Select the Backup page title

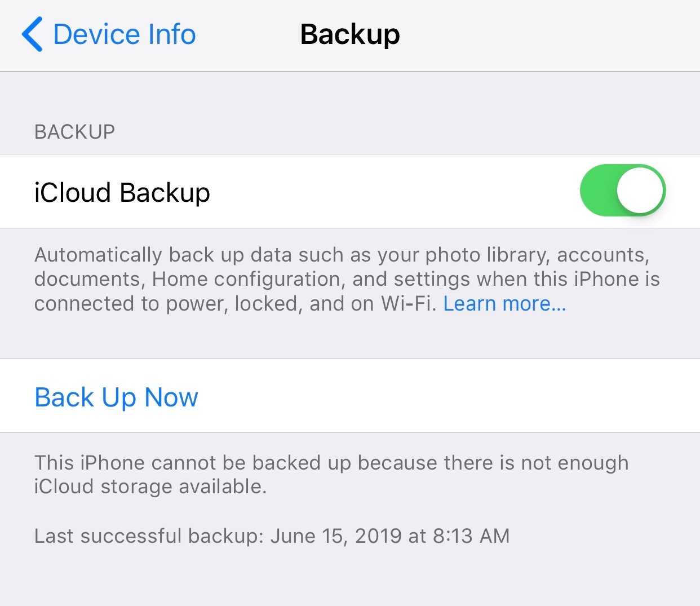[x=350, y=34]
